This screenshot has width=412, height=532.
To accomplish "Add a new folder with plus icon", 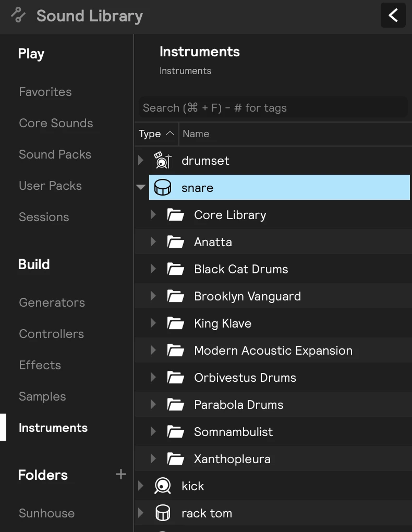I will point(121,474).
